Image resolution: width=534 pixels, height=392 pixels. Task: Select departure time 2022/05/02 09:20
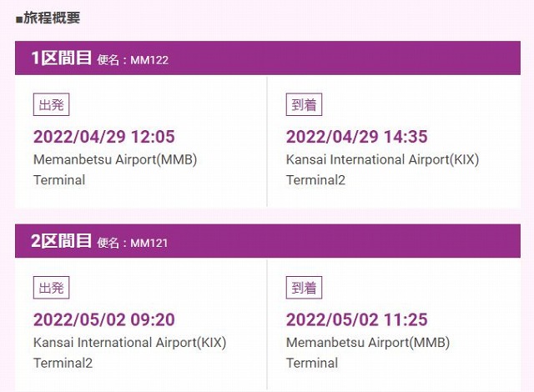pyautogui.click(x=103, y=320)
